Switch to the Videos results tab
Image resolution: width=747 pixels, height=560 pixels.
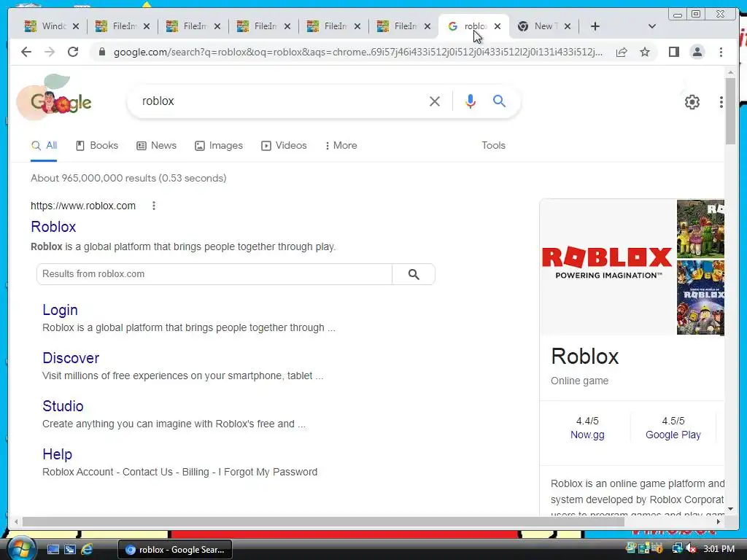click(x=284, y=145)
